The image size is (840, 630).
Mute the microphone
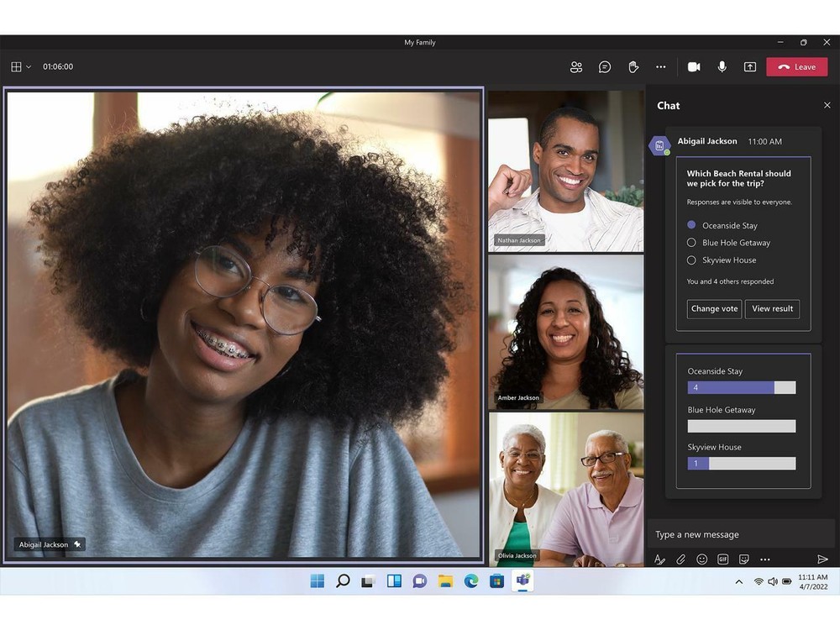(722, 67)
